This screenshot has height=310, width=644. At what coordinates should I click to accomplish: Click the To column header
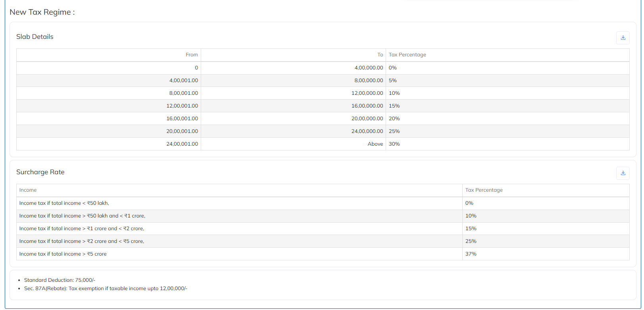point(380,55)
